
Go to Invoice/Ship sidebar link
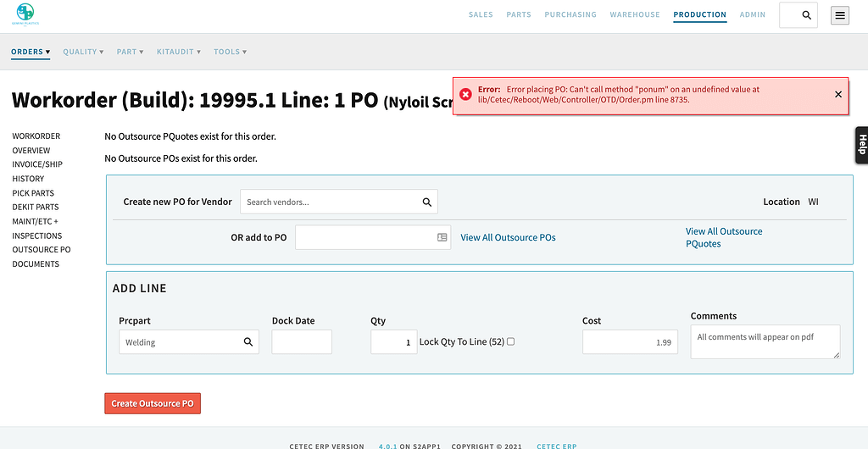click(37, 164)
